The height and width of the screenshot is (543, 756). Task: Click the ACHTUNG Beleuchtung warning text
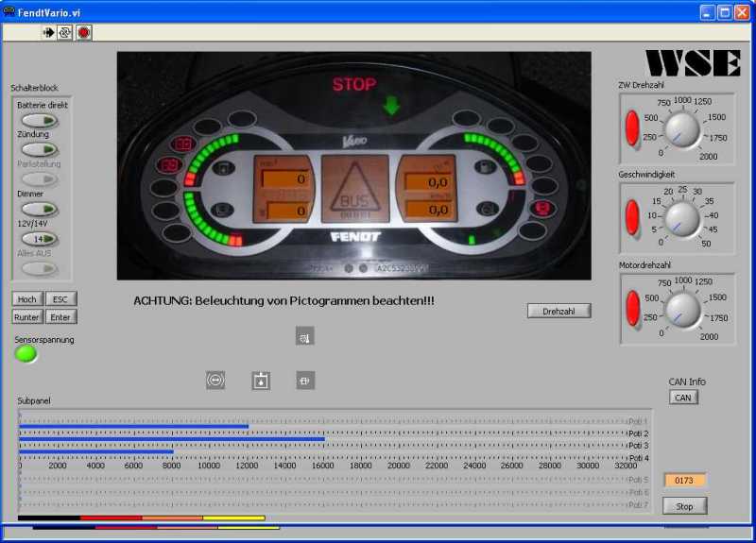coord(284,300)
